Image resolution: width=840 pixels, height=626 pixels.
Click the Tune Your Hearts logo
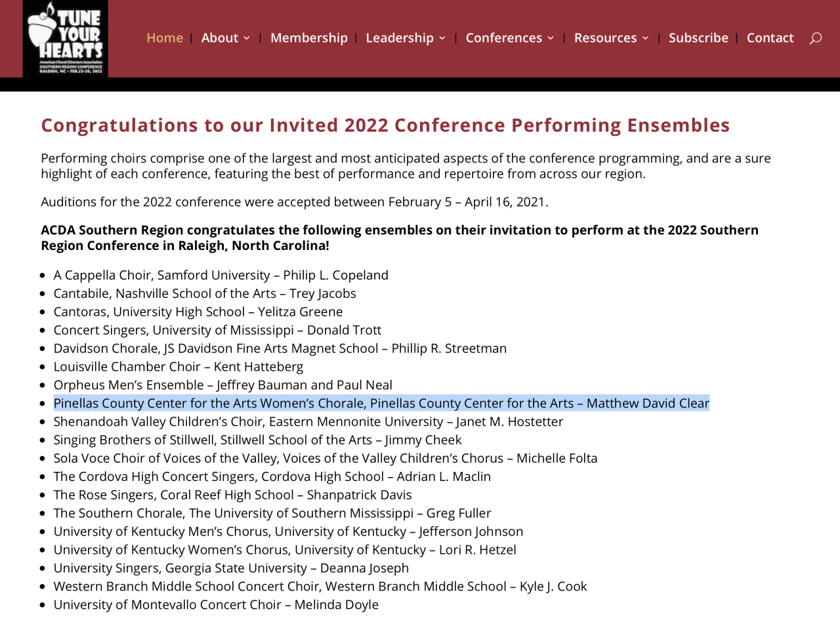click(66, 39)
